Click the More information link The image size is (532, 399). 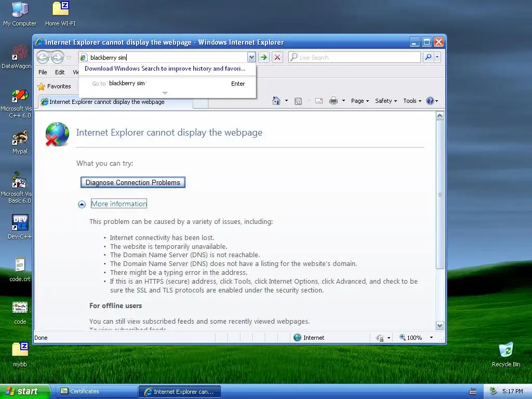[x=119, y=204]
